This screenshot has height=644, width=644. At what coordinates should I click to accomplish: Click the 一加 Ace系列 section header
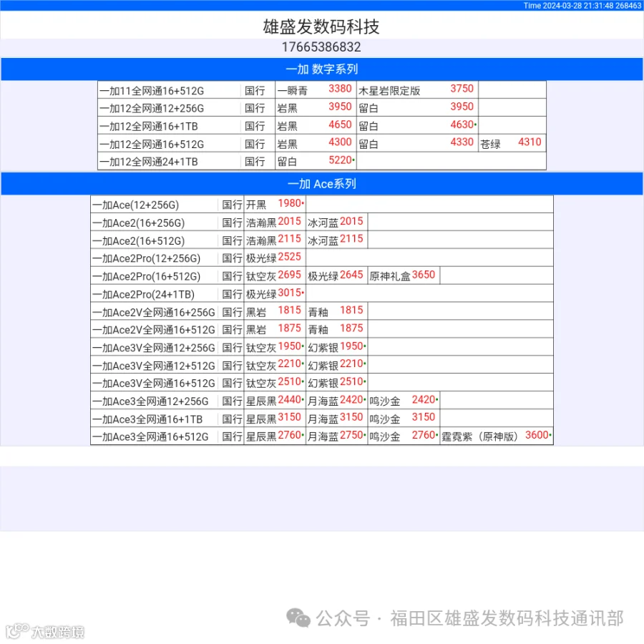[322, 184]
